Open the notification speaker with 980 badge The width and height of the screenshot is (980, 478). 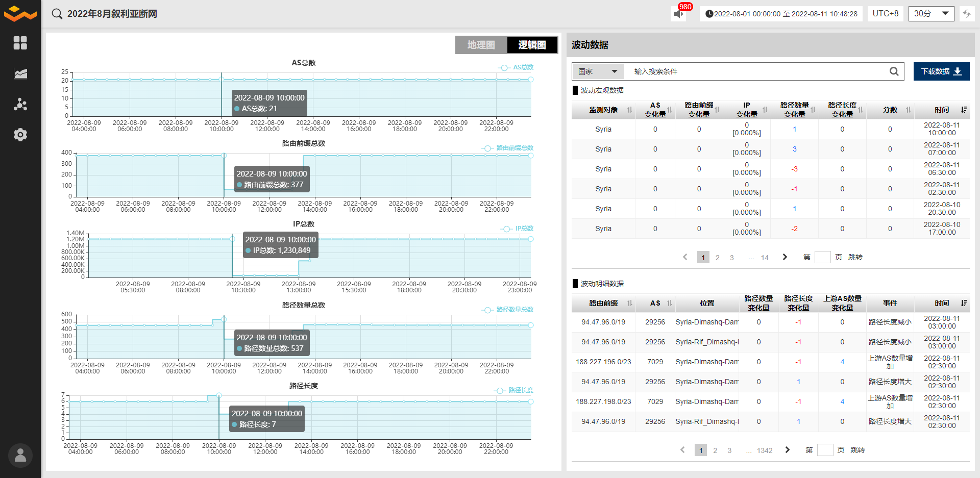pos(678,14)
